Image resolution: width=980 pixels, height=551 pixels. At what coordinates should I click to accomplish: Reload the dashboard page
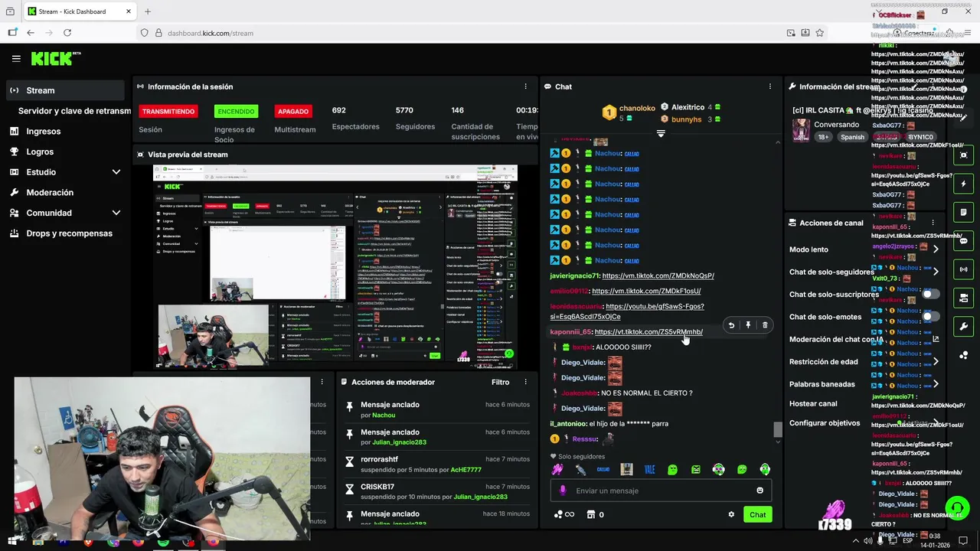pyautogui.click(x=67, y=33)
